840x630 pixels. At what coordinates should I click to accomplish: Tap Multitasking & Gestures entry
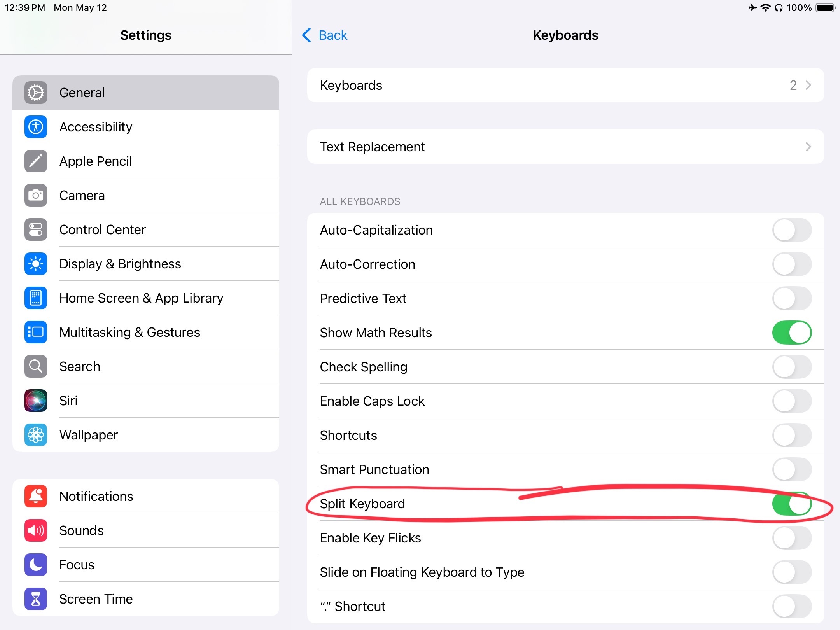pos(146,332)
